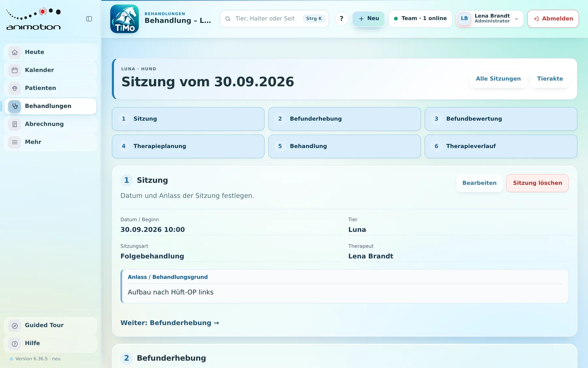This screenshot has width=588, height=368.
Task: Click the plus icon on Neu
Action: [x=361, y=19]
